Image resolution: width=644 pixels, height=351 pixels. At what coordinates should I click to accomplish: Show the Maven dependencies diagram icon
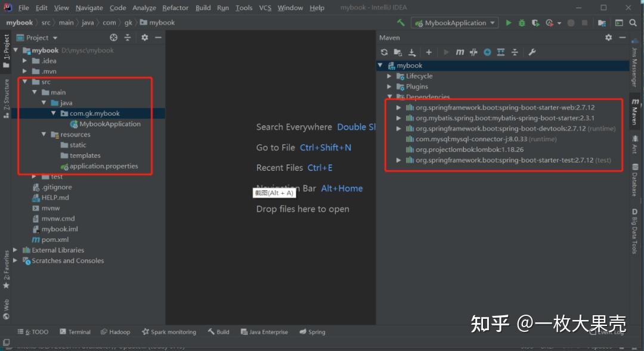501,52
